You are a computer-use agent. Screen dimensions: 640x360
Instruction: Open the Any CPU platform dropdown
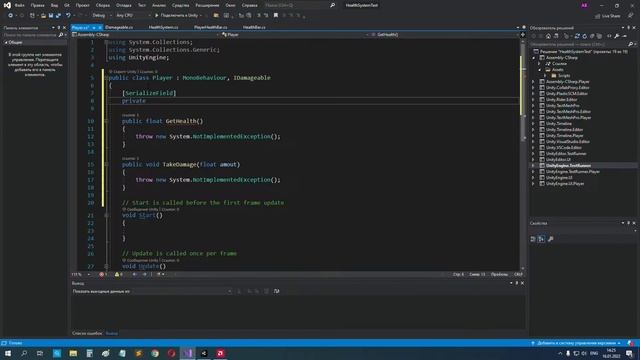(133, 16)
